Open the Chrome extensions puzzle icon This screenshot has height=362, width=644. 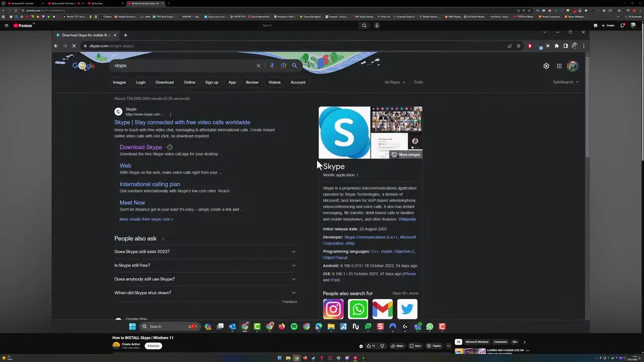point(556,46)
